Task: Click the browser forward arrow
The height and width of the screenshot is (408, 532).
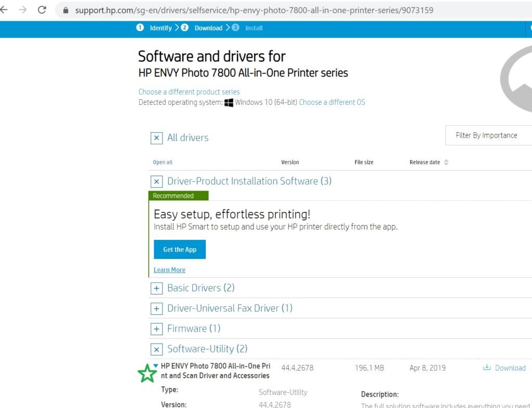Action: (x=23, y=10)
